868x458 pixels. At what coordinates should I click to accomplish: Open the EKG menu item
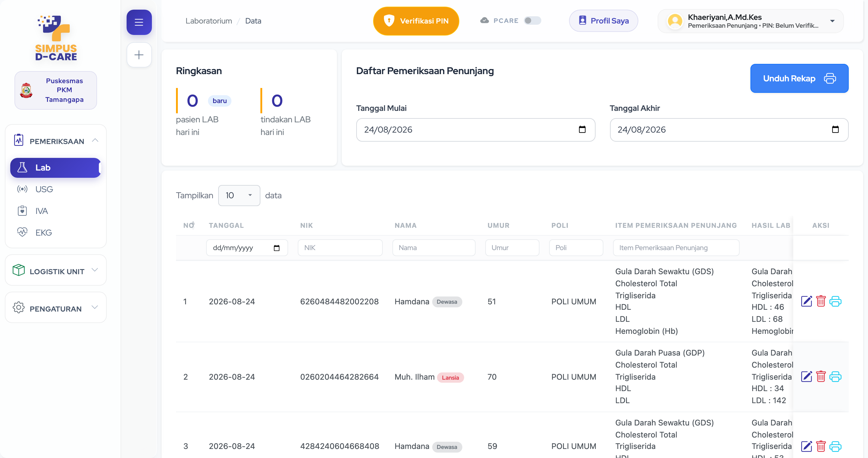pyautogui.click(x=43, y=232)
